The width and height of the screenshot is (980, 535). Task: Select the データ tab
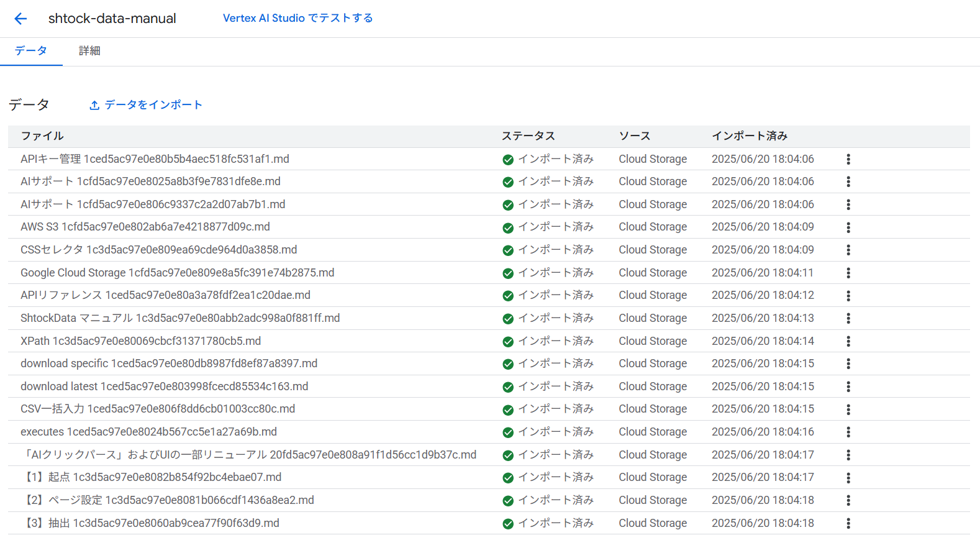pos(31,51)
